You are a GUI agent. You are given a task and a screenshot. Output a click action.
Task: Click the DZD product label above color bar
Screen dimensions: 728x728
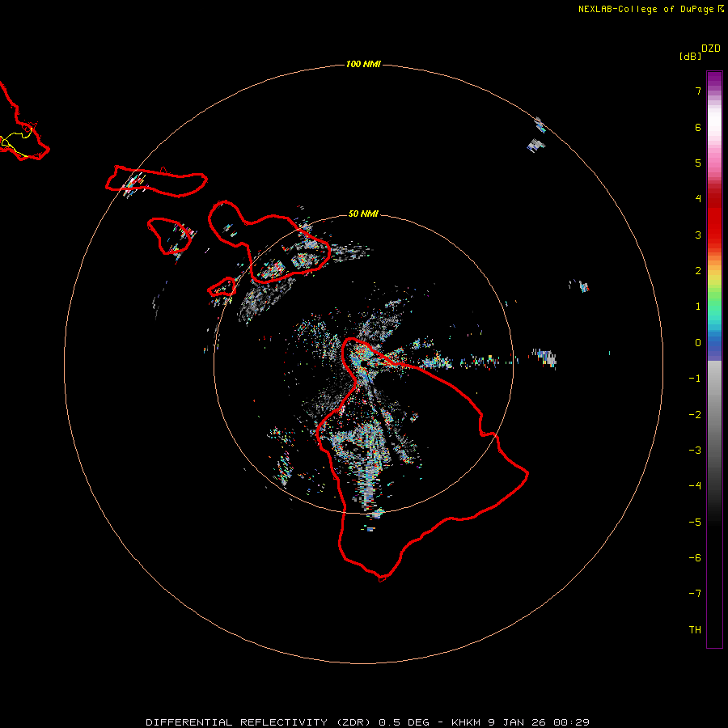click(711, 49)
